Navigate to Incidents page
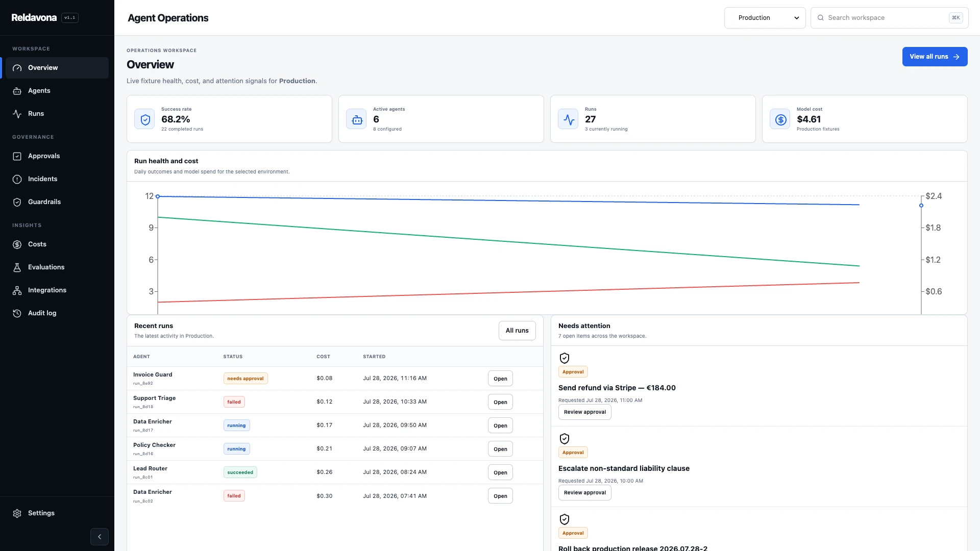This screenshot has height=551, width=980. point(57,179)
